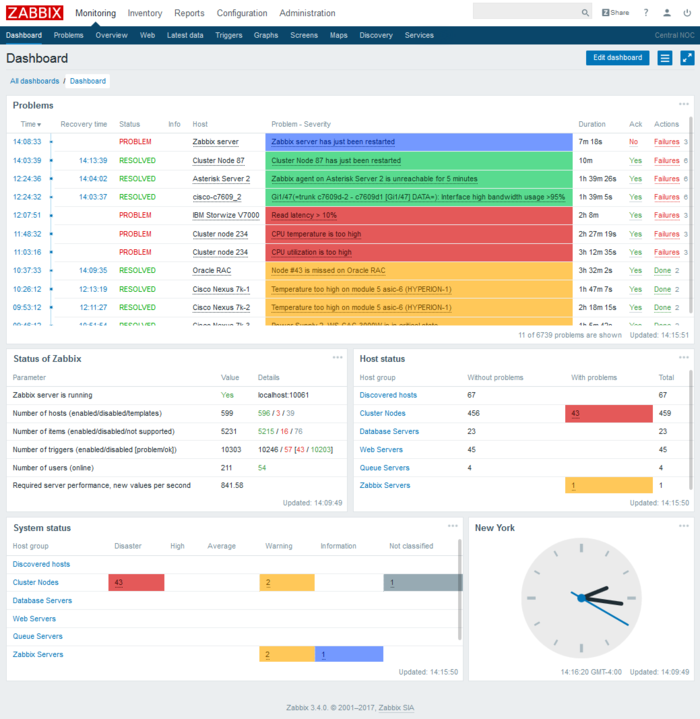Open the Zabbix server host link
The height and width of the screenshot is (719, 700).
tap(215, 142)
